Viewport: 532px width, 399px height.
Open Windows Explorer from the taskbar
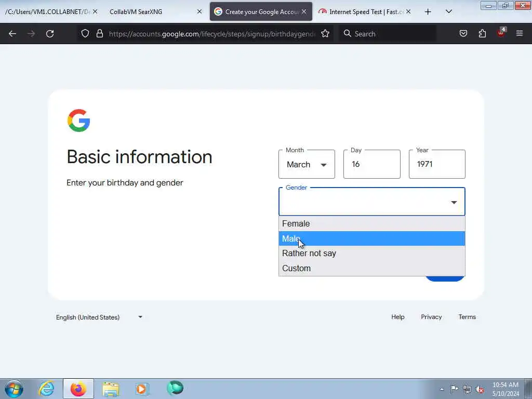click(111, 389)
